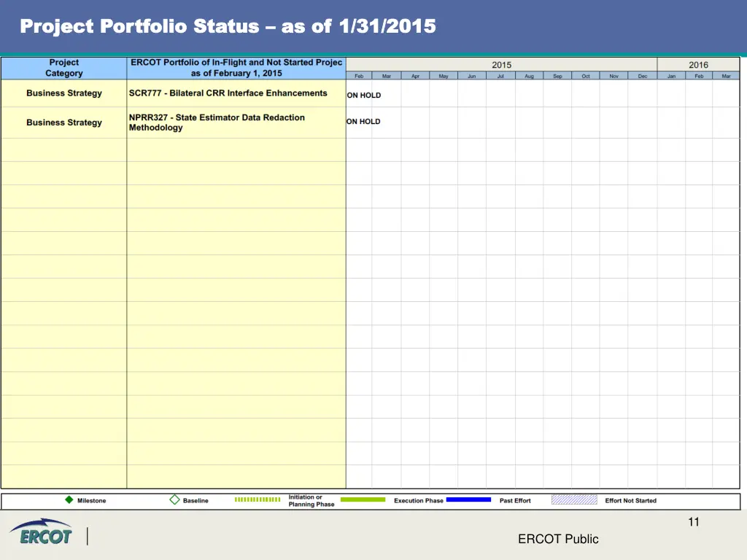Click the 'Past Effort' legend label
This screenshot has height=560, width=747.
click(x=515, y=500)
